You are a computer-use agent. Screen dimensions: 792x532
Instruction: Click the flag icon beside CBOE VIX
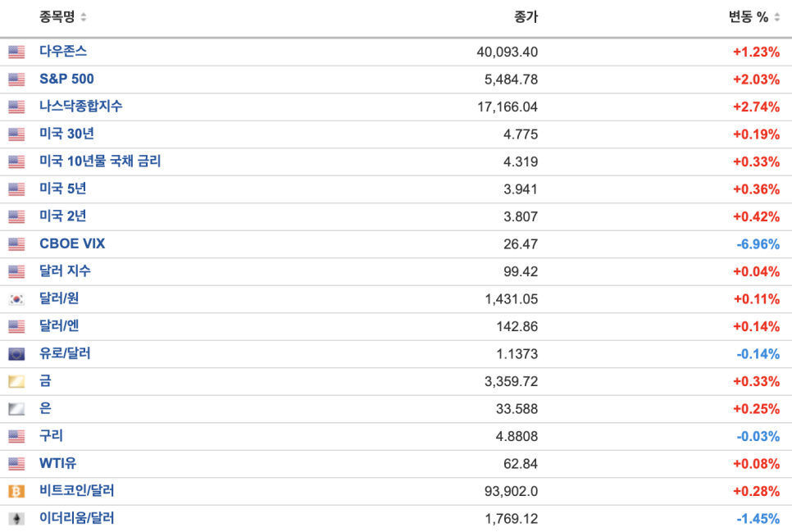(16, 244)
